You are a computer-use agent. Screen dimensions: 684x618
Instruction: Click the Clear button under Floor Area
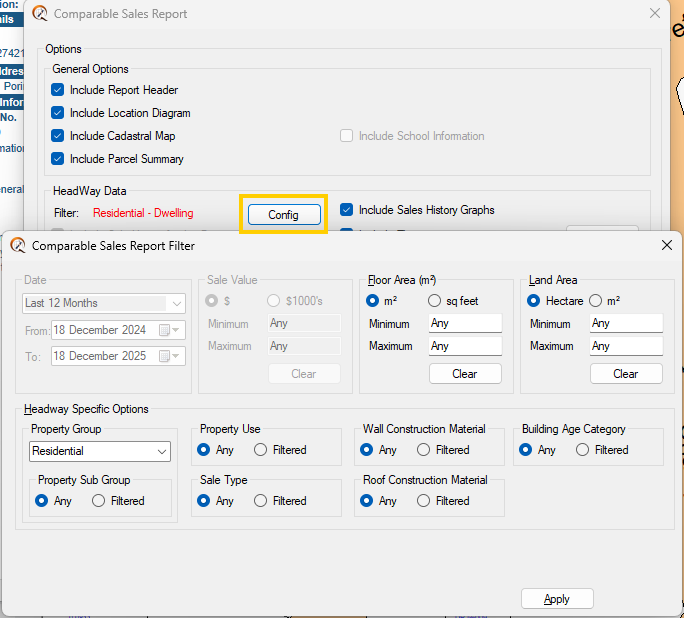point(465,373)
